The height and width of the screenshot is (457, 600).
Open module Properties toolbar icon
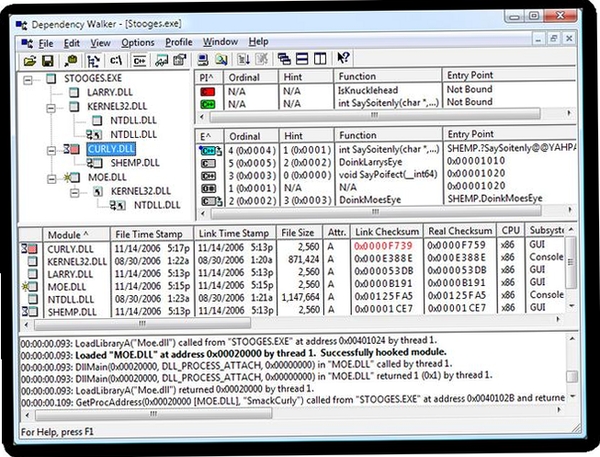(179, 60)
